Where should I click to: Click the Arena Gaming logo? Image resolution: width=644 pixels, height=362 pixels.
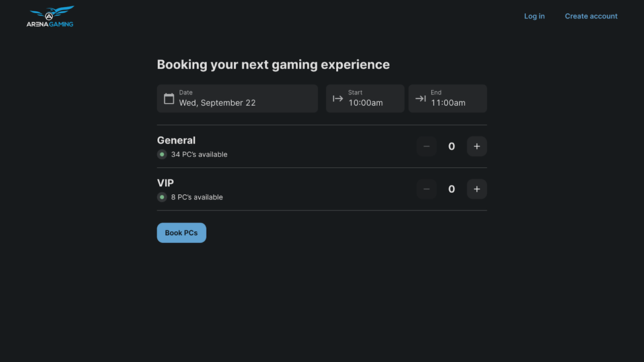click(x=50, y=17)
